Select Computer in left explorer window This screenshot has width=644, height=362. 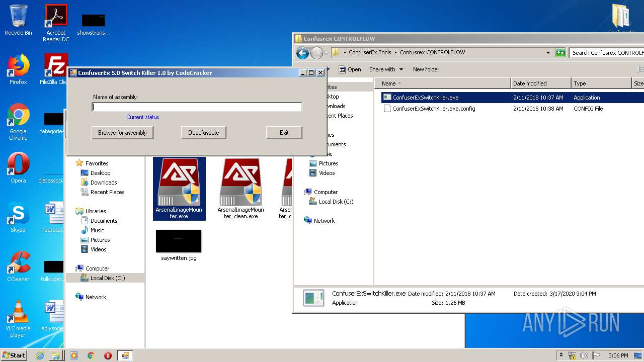(x=93, y=268)
